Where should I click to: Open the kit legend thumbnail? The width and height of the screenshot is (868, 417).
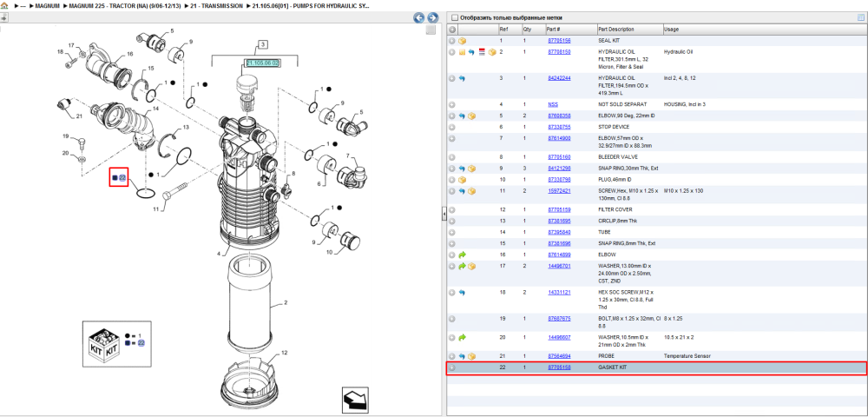117,343
